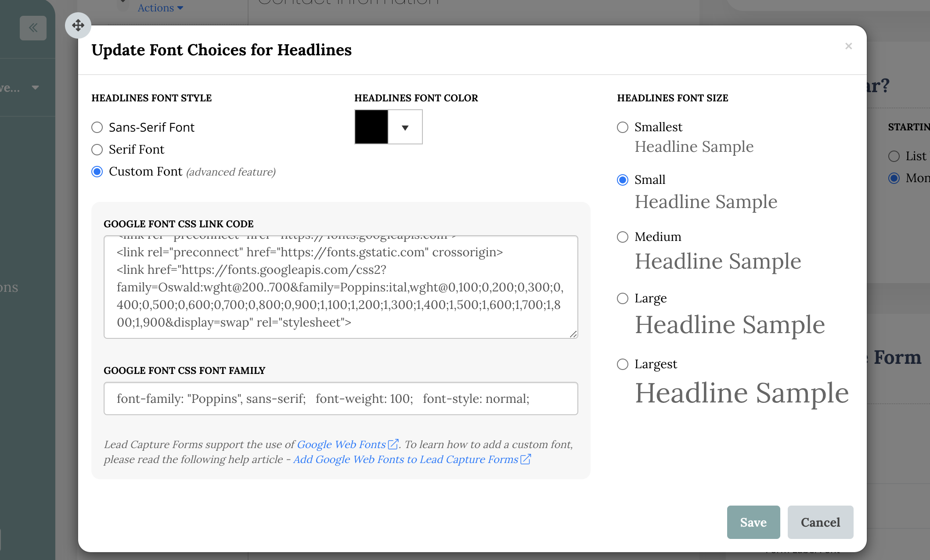The width and height of the screenshot is (930, 560).
Task: Choose Largest headline font size
Action: click(623, 364)
